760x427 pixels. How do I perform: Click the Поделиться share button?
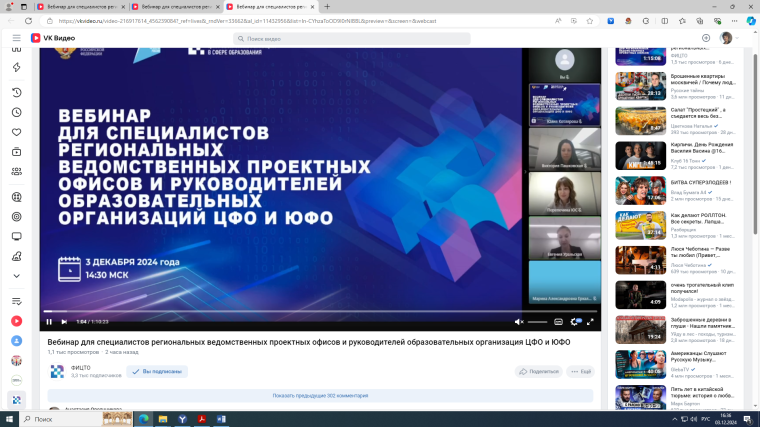[x=538, y=372]
